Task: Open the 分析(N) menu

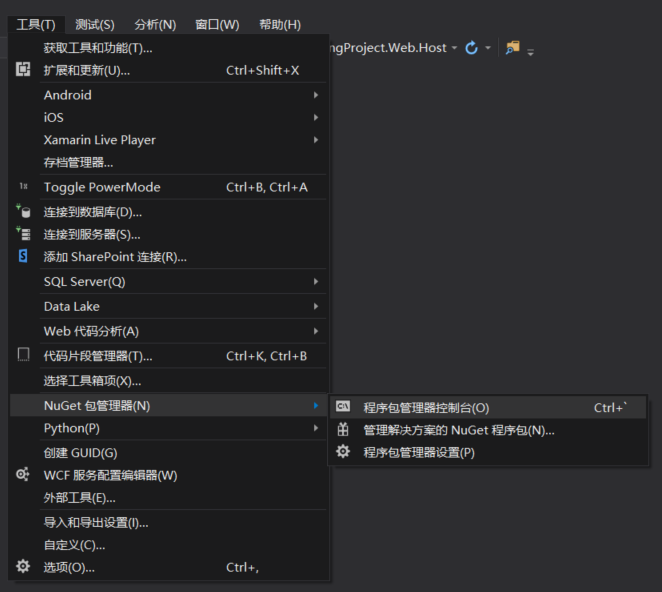Action: click(x=155, y=25)
